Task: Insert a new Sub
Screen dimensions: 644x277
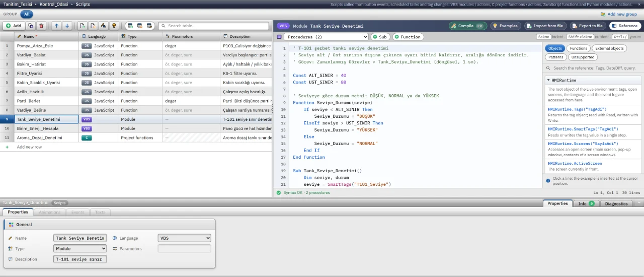Action: point(380,37)
